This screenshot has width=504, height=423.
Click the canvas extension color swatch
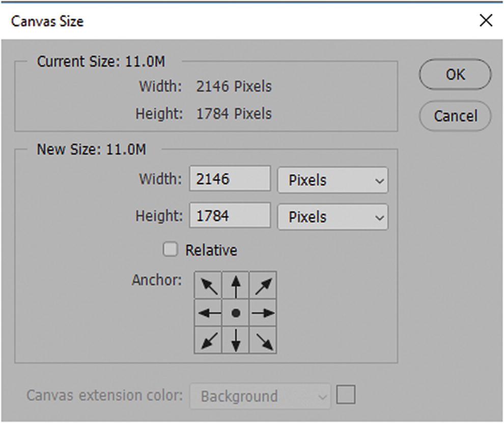pyautogui.click(x=346, y=395)
